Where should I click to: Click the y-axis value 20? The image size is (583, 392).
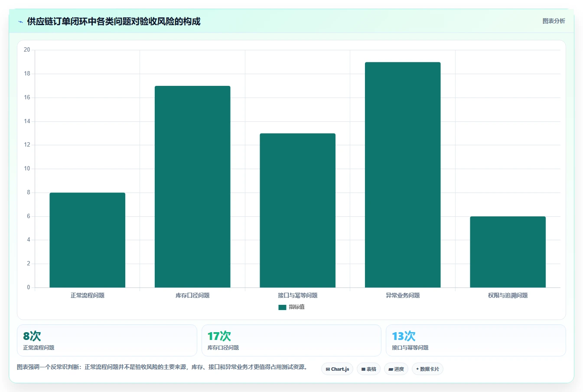(27, 50)
